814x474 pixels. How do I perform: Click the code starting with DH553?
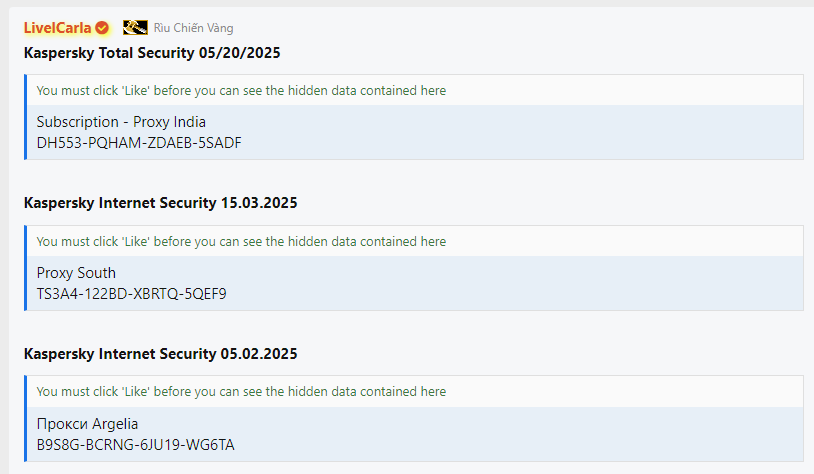coord(139,143)
